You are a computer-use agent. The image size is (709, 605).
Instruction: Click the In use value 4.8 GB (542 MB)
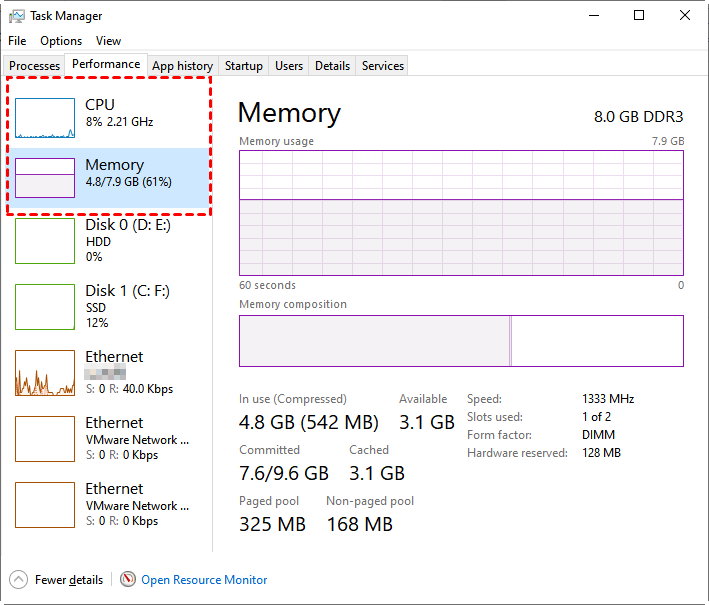[309, 422]
